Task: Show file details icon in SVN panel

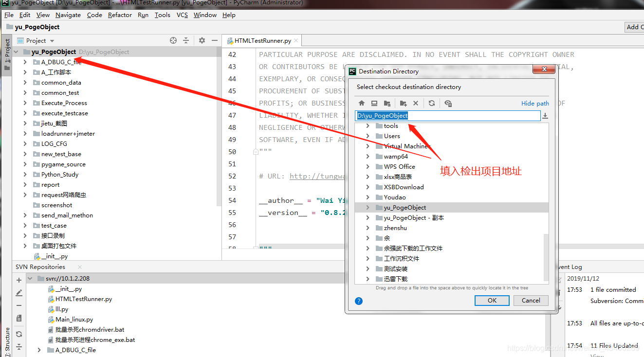Action: pos(19,318)
